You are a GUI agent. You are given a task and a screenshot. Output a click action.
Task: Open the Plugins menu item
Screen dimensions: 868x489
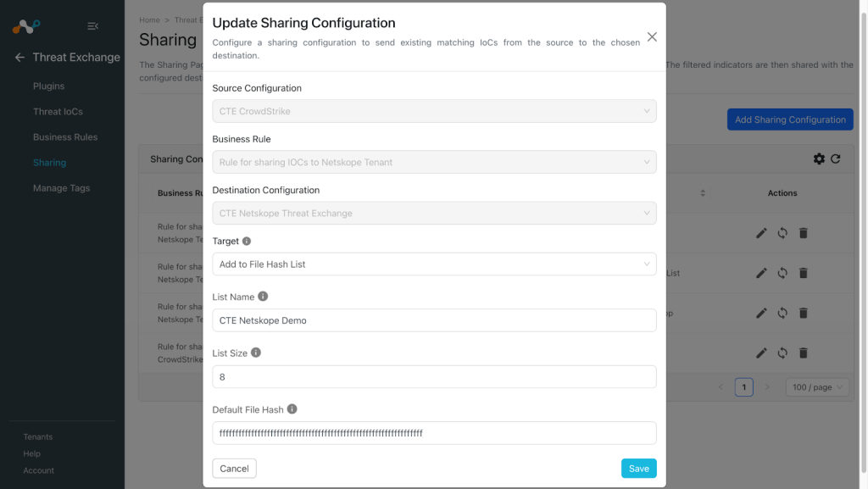(x=48, y=86)
